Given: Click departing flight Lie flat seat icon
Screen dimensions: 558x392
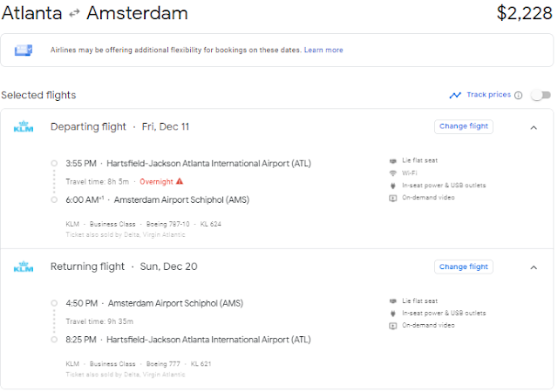Looking at the screenshot, I should point(393,161).
